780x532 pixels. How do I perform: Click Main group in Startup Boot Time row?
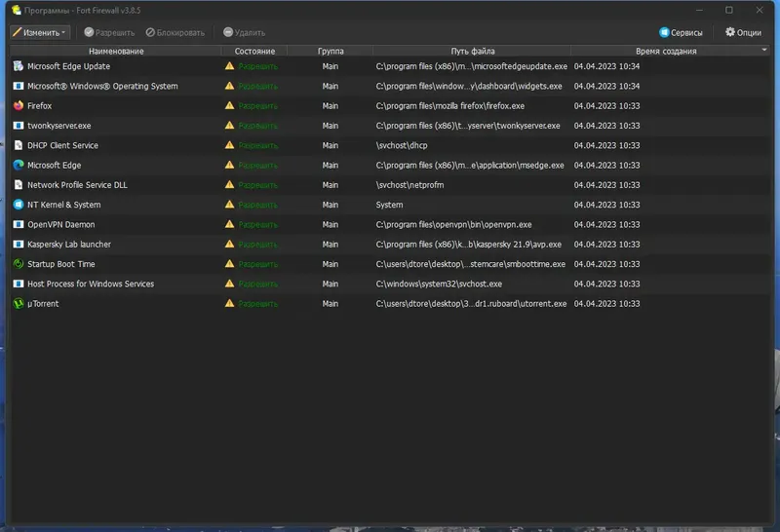coord(330,264)
